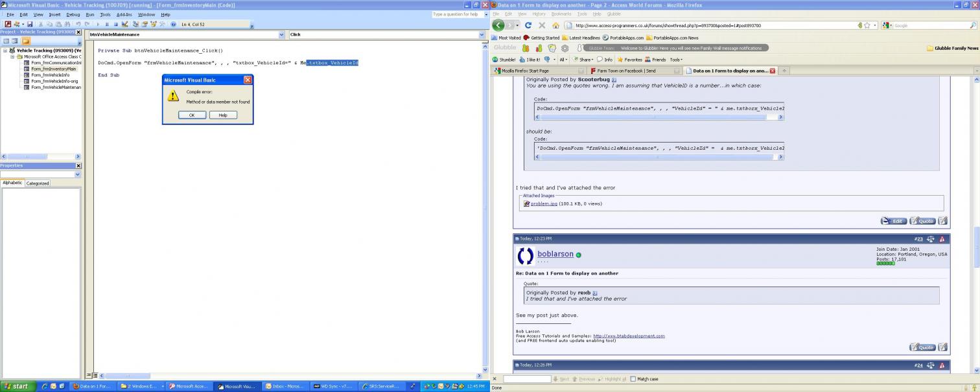Click the Properties Window toolbar icon
Screen dimensions: 980x392
145,24
